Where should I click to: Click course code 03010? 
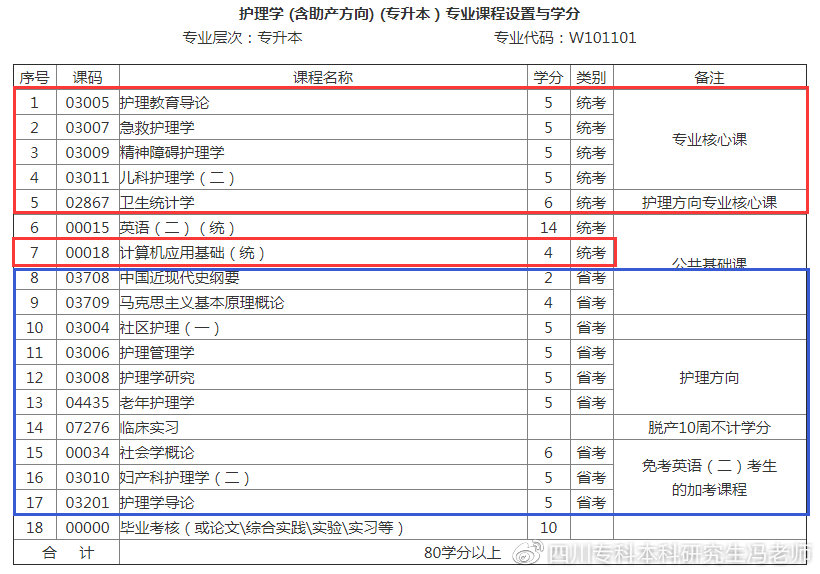(x=87, y=478)
